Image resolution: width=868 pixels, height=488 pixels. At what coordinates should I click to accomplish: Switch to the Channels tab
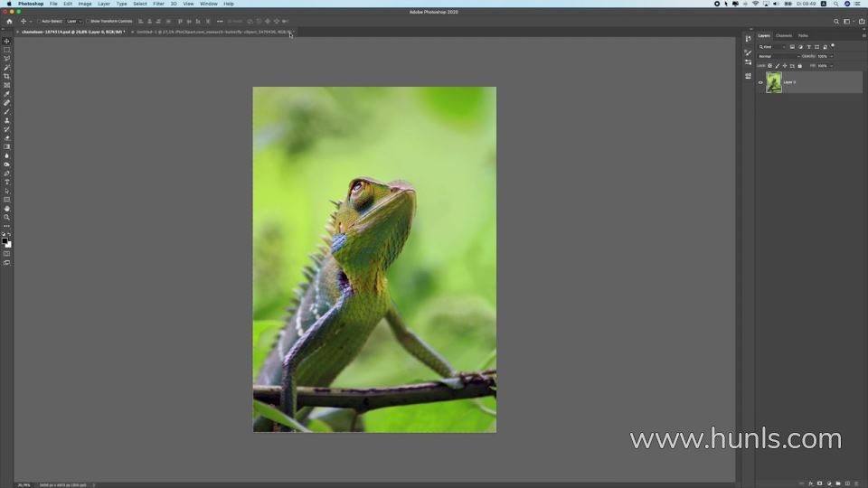(x=783, y=35)
